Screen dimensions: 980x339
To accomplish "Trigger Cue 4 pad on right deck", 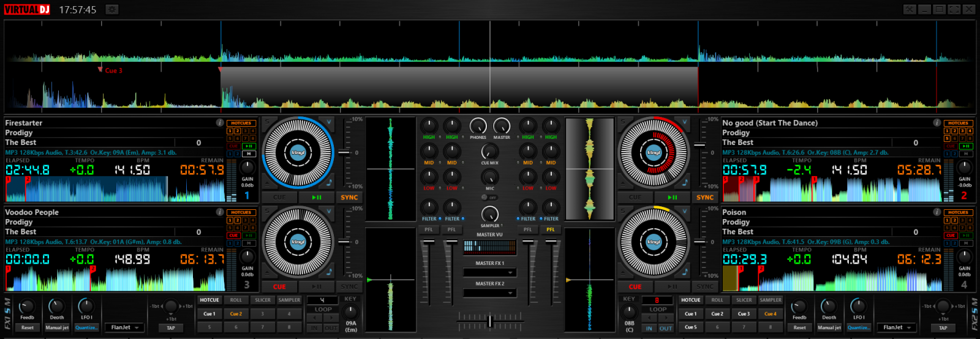I will [771, 314].
